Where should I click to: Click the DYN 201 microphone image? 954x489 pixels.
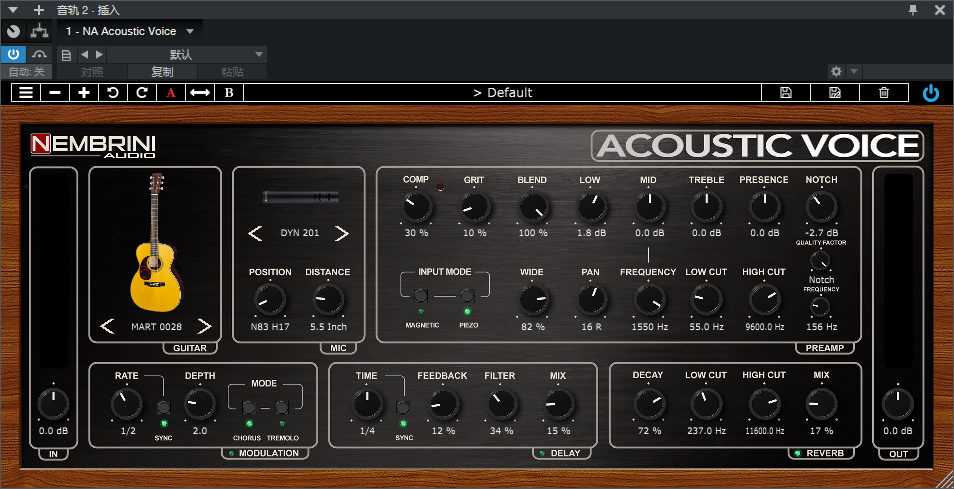300,196
